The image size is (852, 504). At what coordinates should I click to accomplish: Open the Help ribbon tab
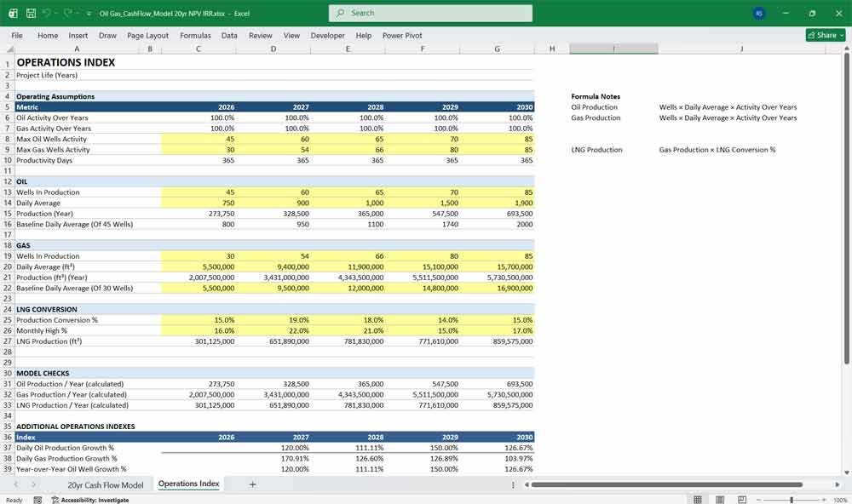pos(364,35)
